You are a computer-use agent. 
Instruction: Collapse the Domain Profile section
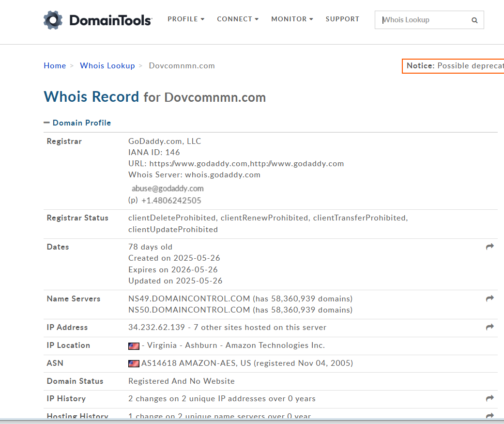tap(77, 123)
